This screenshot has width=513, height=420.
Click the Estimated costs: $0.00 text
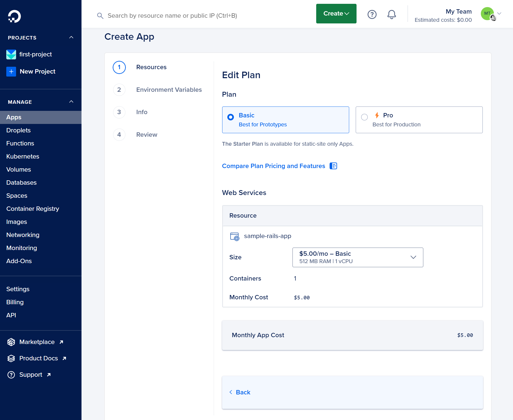(443, 20)
